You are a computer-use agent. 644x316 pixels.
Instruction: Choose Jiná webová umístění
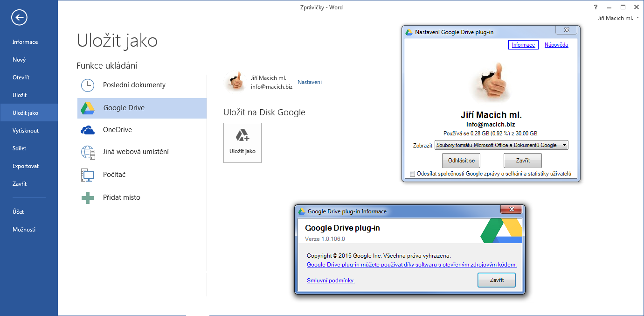click(136, 152)
